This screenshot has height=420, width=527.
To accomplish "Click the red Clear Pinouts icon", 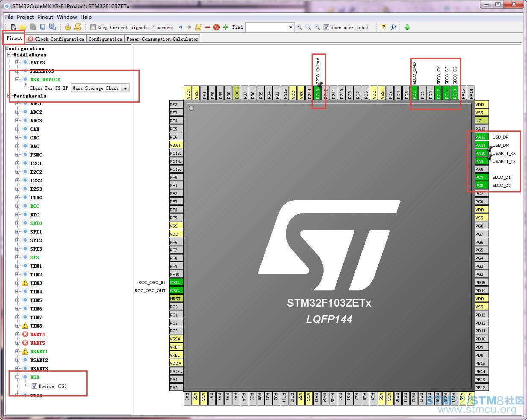I will tap(216, 27).
